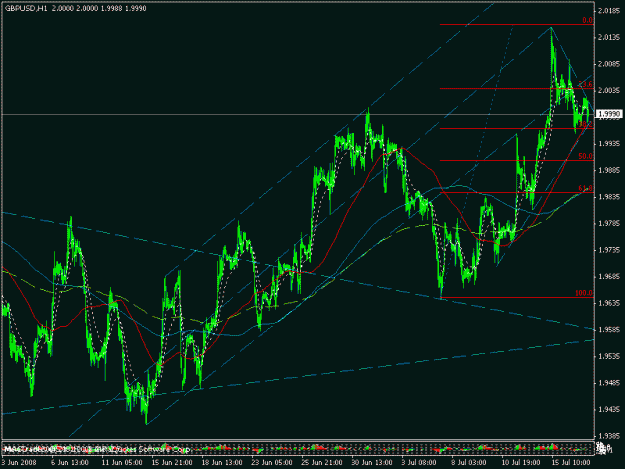This screenshot has width=625, height=469.
Task: Click the 30 Jun 13:00 time label
Action: click(371, 463)
